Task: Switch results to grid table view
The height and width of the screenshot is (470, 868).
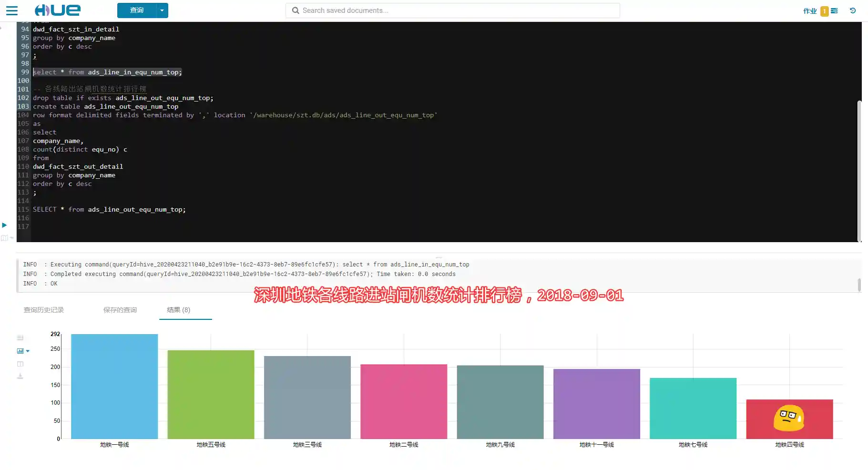Action: (x=20, y=338)
